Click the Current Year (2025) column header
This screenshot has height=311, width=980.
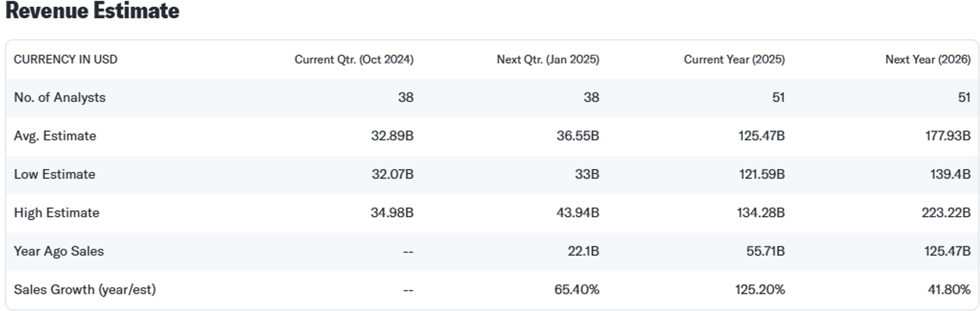(734, 59)
